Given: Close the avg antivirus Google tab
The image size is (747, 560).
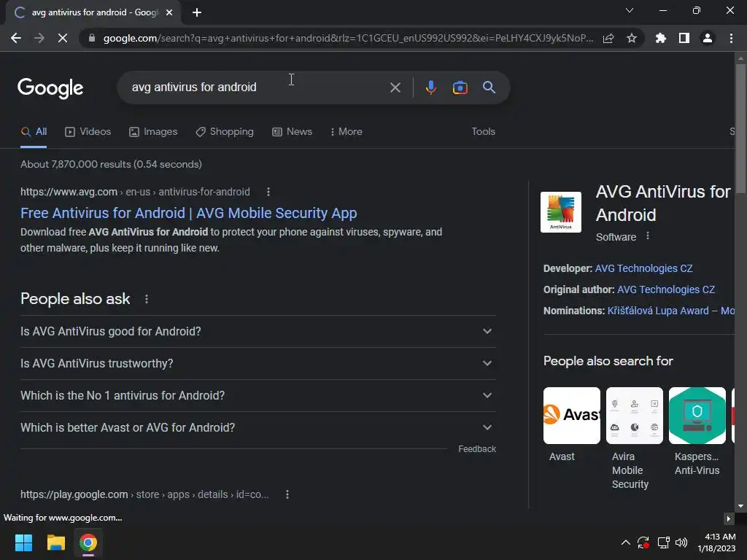Looking at the screenshot, I should pos(169,12).
